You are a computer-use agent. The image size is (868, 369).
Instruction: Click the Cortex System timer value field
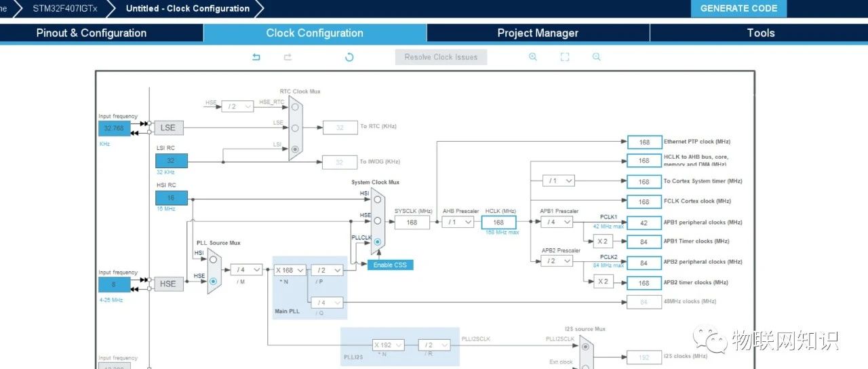click(644, 181)
